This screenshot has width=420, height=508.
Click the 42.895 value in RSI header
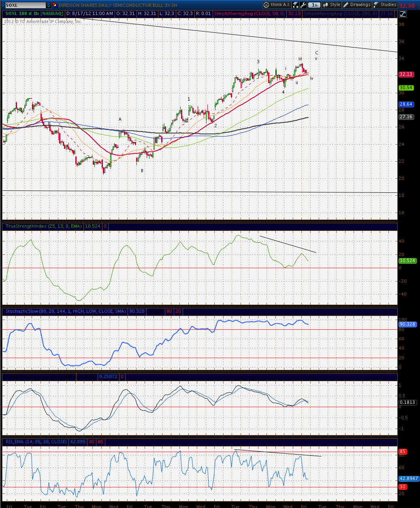78,441
